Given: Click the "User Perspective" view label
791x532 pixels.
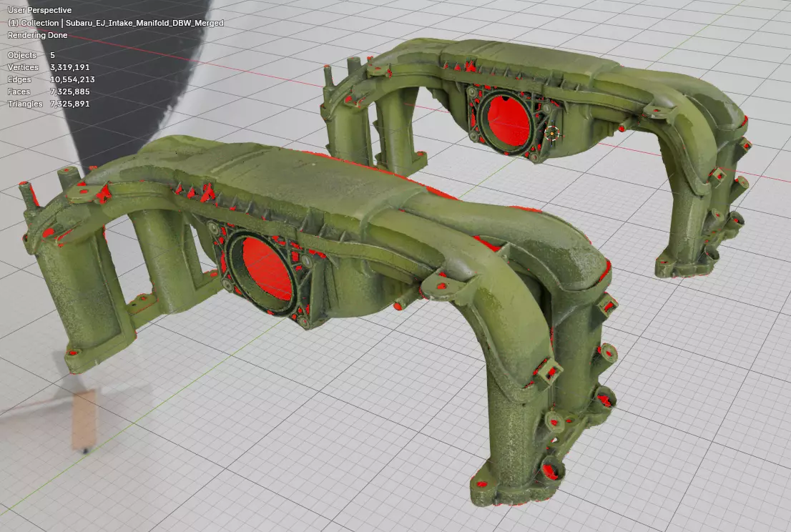Looking at the screenshot, I should (39, 10).
